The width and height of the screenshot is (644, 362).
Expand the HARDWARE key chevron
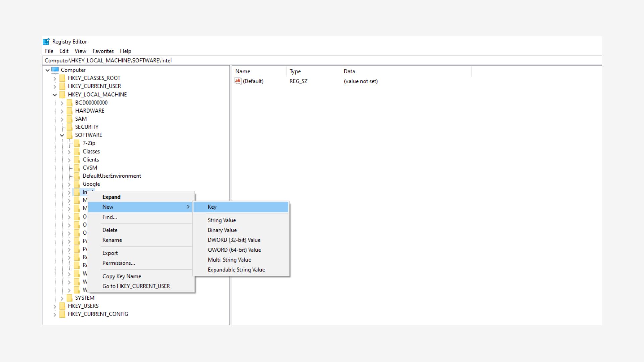(x=62, y=111)
